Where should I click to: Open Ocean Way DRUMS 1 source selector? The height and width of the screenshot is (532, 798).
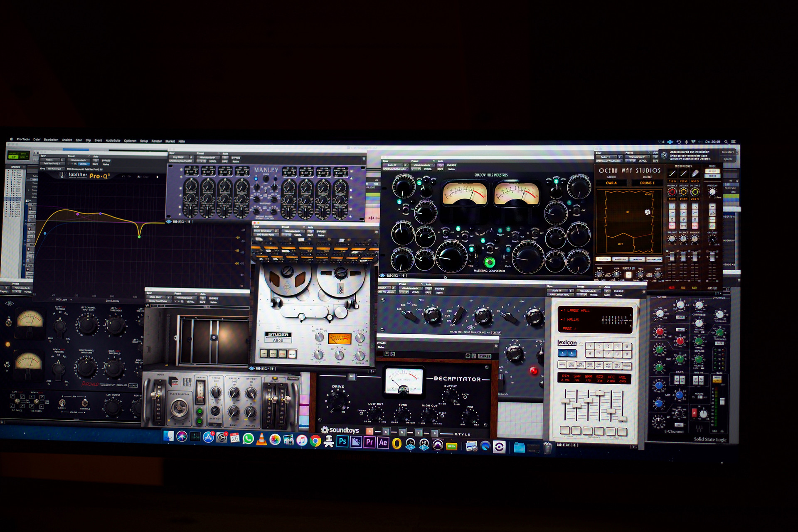click(x=647, y=183)
